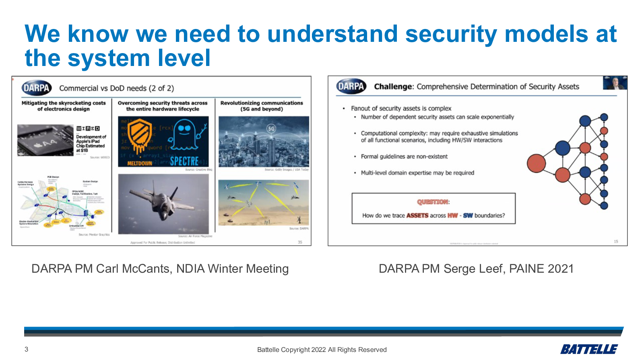644x362 pixels.
Task: Click 'Number of dependent security assets can scale exponentially'
Action: point(438,117)
